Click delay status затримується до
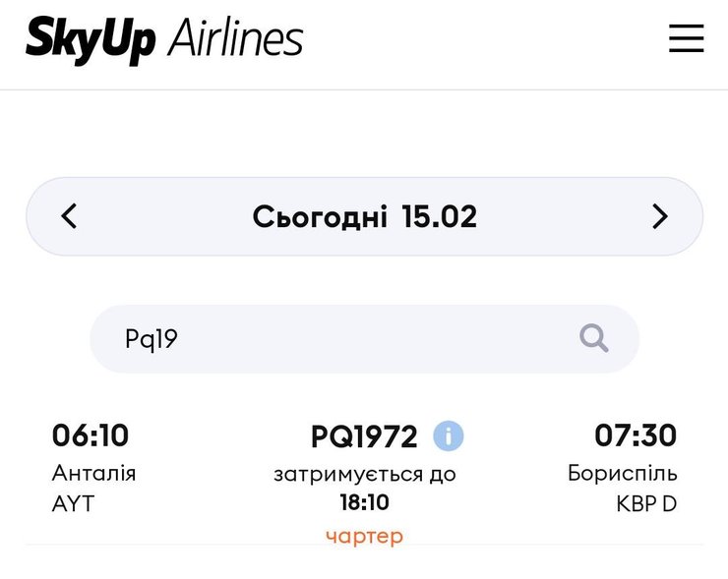728x579 pixels. coord(364,474)
